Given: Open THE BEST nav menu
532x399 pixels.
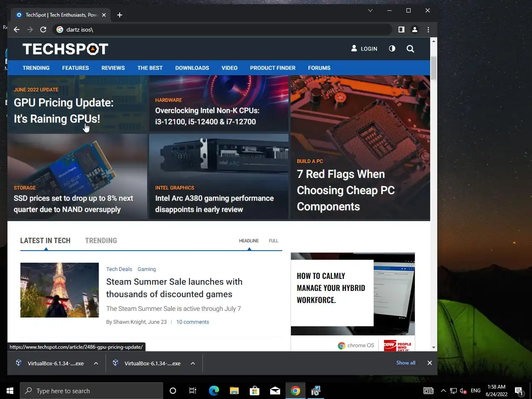Looking at the screenshot, I should (x=150, y=68).
